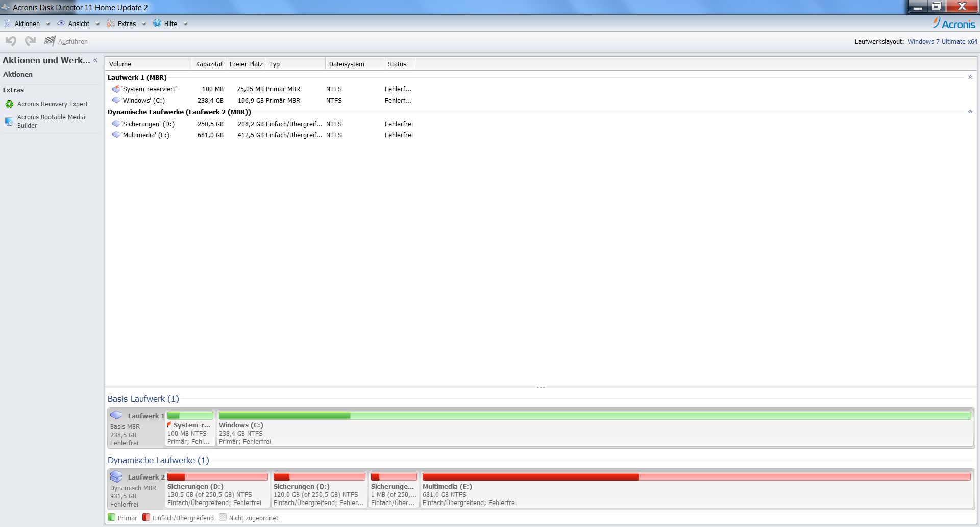Viewport: 980px width, 527px height.
Task: Sort by the Dateisystem column header
Action: pyautogui.click(x=354, y=64)
